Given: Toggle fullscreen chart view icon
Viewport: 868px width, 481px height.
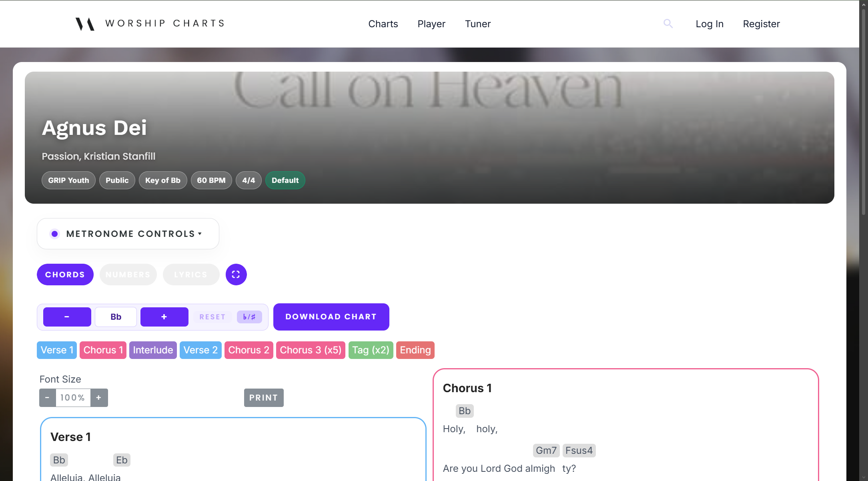Looking at the screenshot, I should click(x=236, y=275).
